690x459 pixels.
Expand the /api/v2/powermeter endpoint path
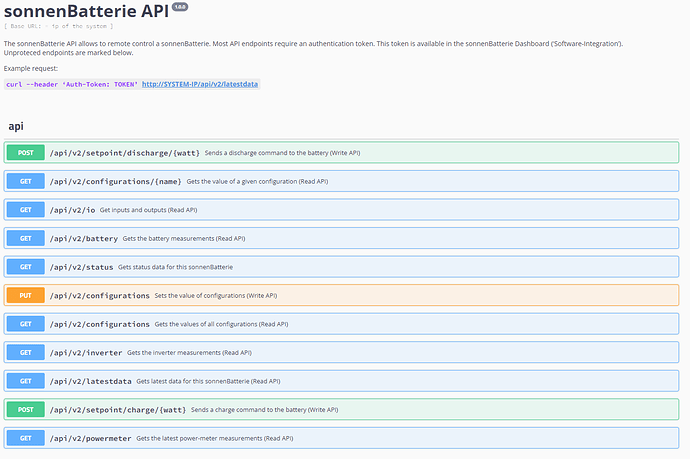click(x=90, y=439)
